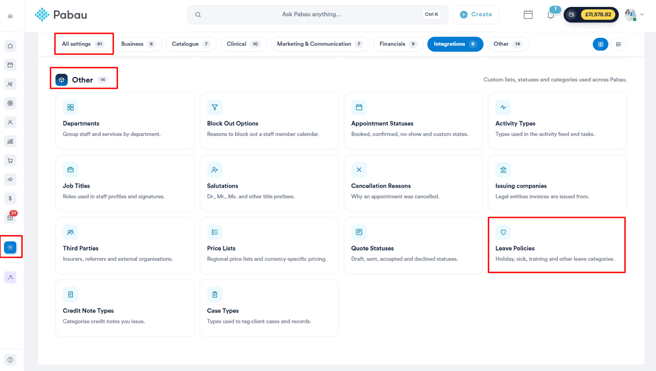Click the Appointment Statuses card icon
Screen dimensions: 656x371
[x=359, y=107]
